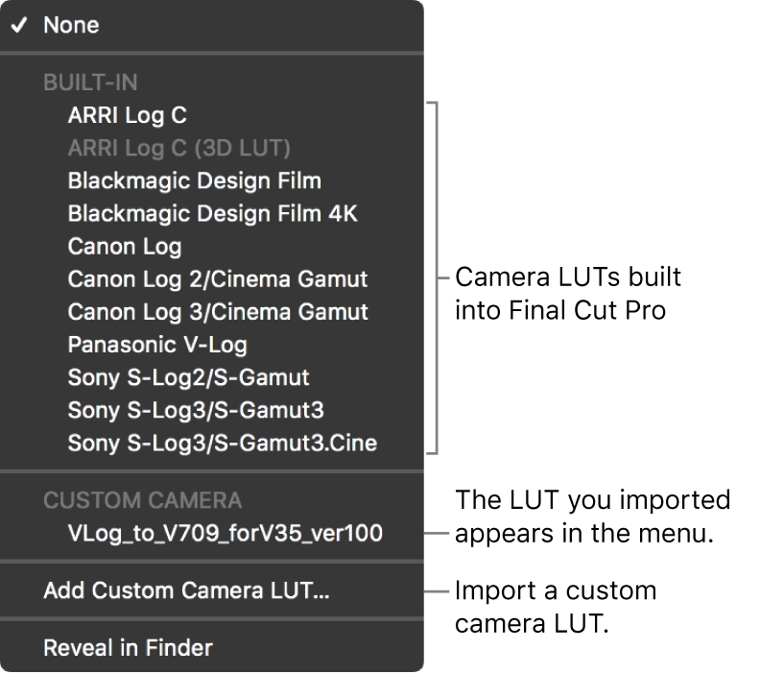Select the checked None option
This screenshot has height=674, width=784.
pos(211,25)
